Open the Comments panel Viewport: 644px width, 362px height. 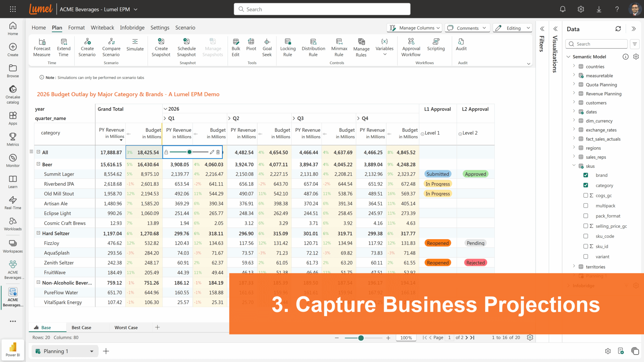467,28
